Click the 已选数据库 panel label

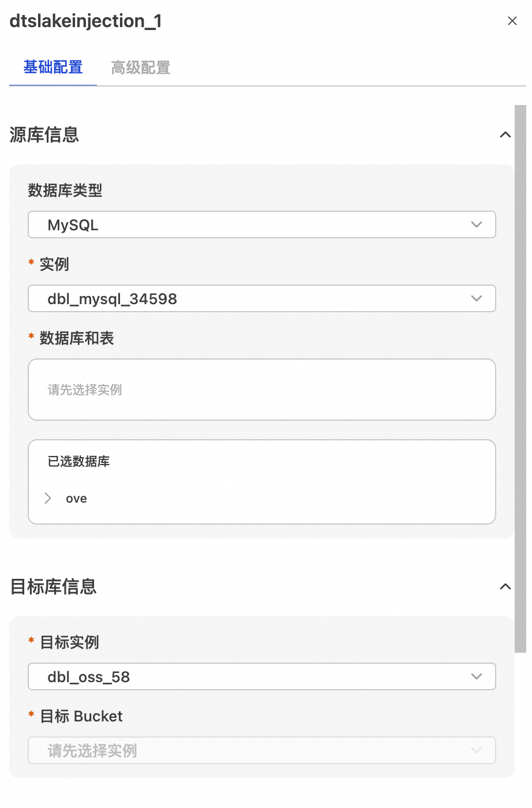pyautogui.click(x=78, y=462)
